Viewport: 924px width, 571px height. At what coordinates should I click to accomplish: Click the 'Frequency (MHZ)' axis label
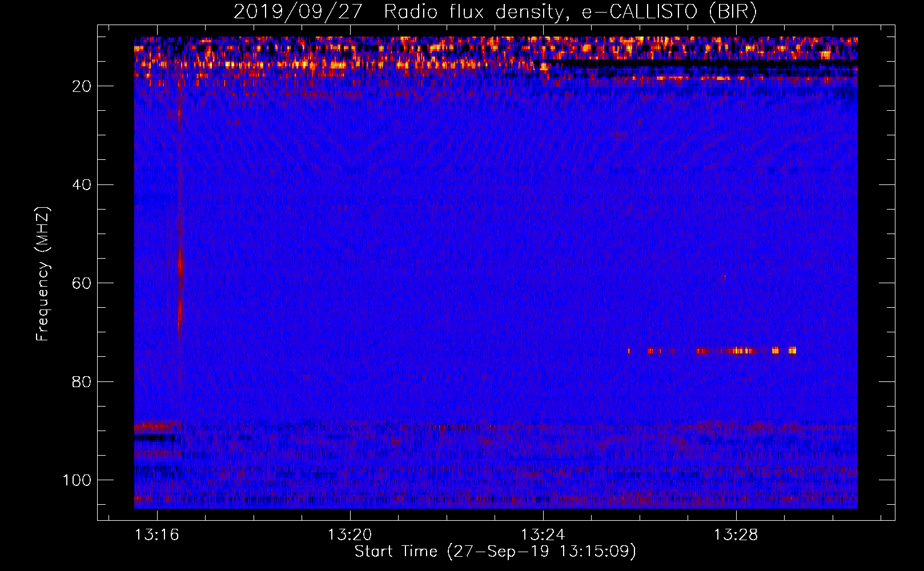(x=43, y=274)
